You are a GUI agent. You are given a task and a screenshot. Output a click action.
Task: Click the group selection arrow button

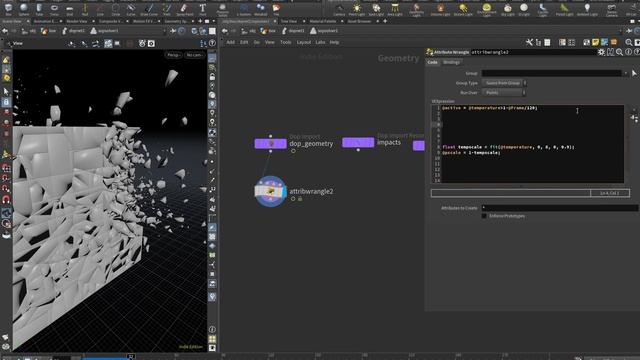pyautogui.click(x=634, y=73)
